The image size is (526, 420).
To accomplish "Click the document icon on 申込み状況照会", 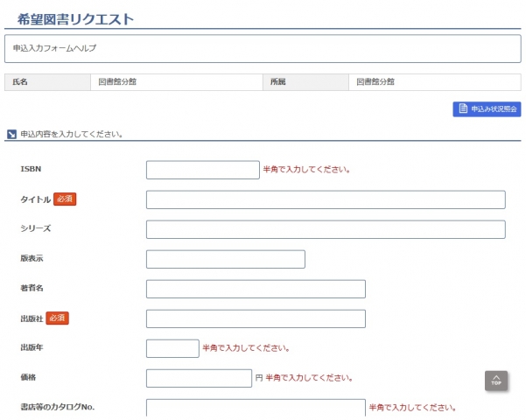I will (x=462, y=109).
